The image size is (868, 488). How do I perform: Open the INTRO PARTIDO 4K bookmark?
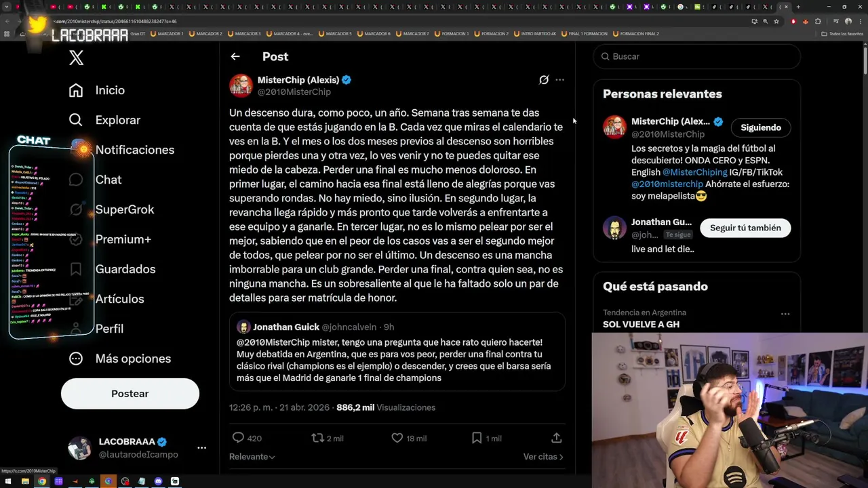click(x=534, y=33)
